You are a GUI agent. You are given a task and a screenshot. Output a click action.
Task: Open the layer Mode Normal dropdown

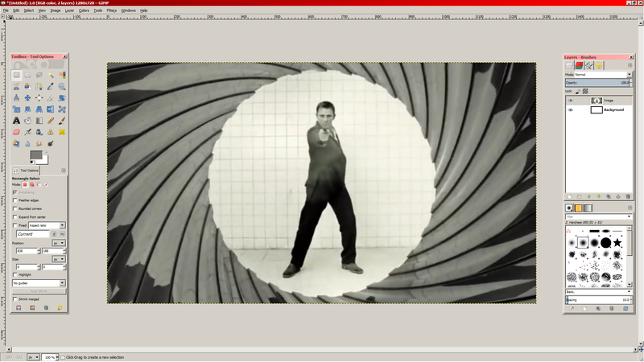click(603, 75)
